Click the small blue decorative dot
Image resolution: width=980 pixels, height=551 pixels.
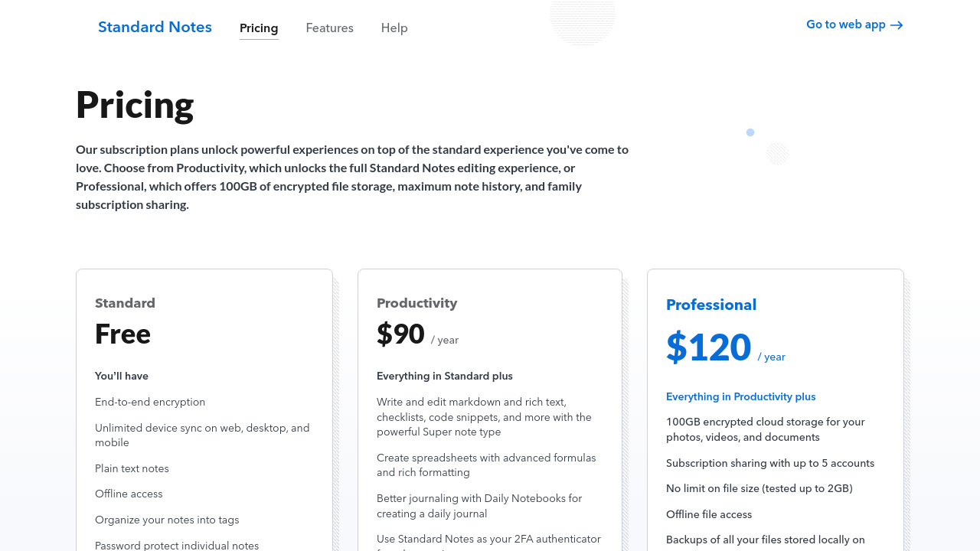pyautogui.click(x=750, y=132)
